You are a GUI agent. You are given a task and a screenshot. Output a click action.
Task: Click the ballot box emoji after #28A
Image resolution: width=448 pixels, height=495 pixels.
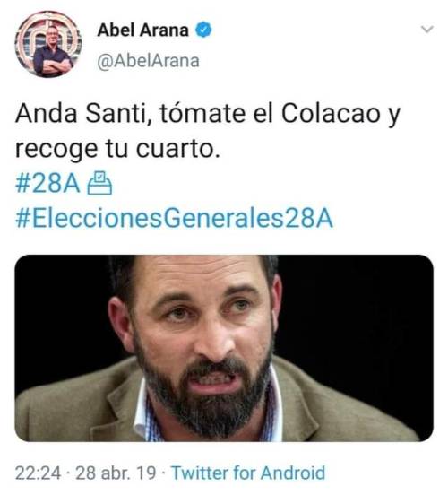tap(99, 183)
